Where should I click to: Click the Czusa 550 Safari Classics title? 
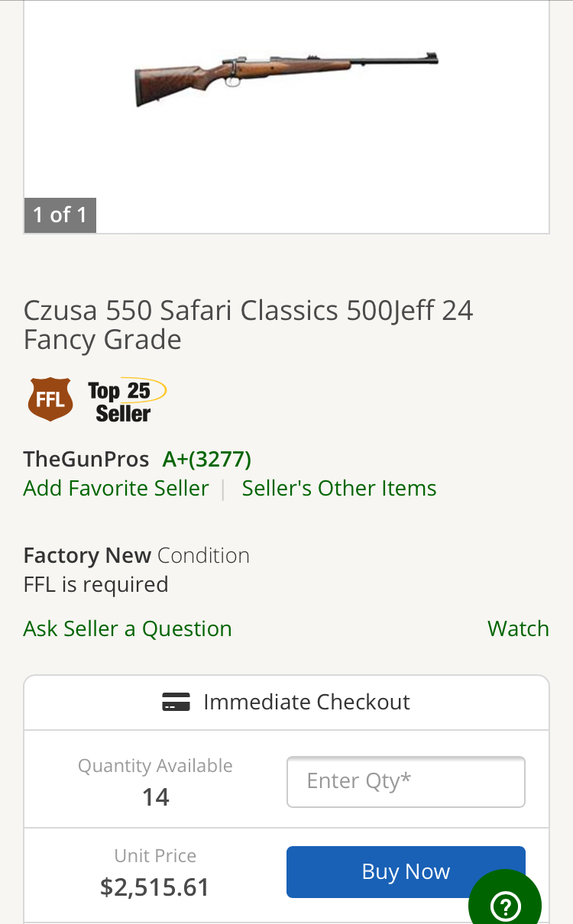click(x=248, y=325)
